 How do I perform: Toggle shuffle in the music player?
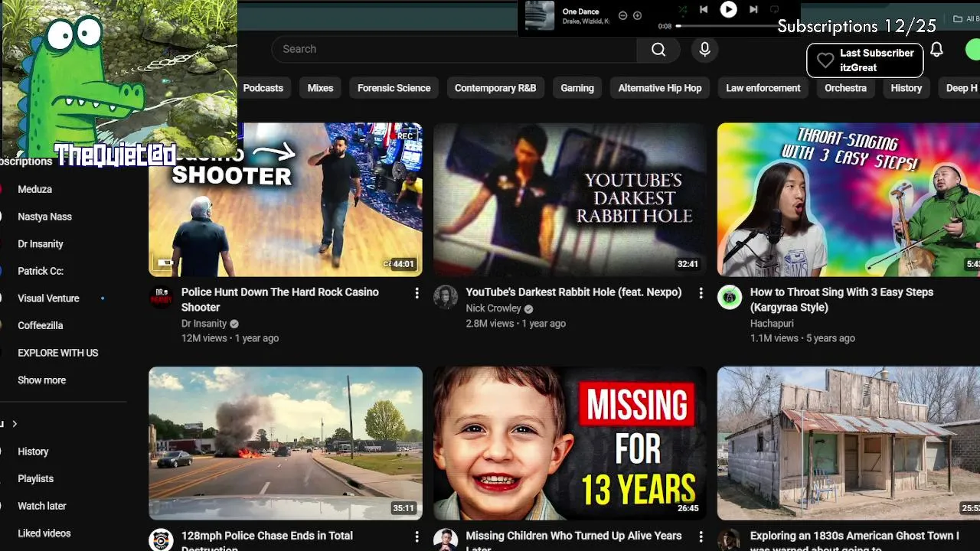tap(682, 9)
